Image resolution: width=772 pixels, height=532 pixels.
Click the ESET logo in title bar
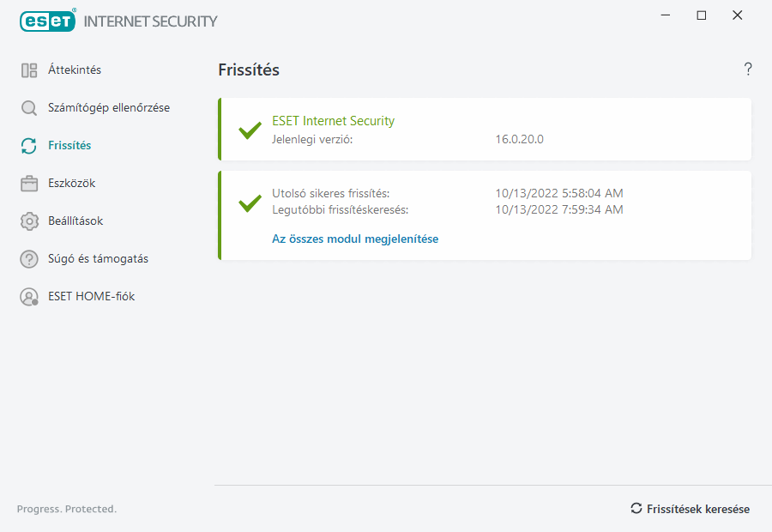[x=48, y=21]
